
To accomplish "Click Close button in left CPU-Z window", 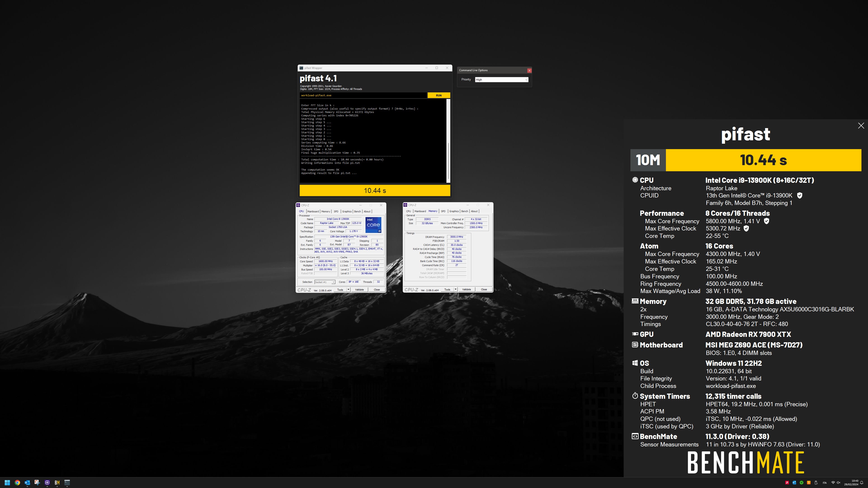I will [377, 290].
